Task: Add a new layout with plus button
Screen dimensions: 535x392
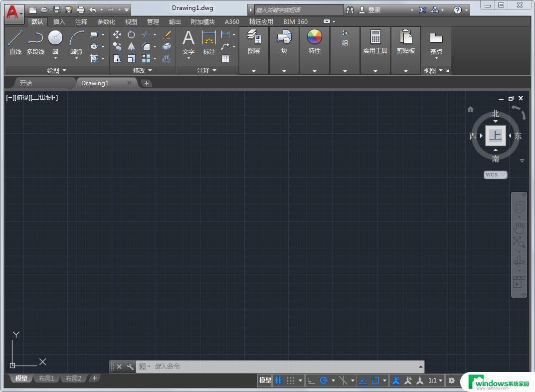Action: (x=95, y=378)
